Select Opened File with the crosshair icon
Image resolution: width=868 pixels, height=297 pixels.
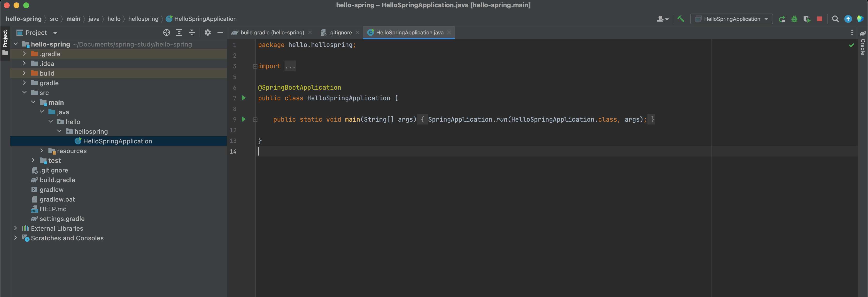(166, 32)
